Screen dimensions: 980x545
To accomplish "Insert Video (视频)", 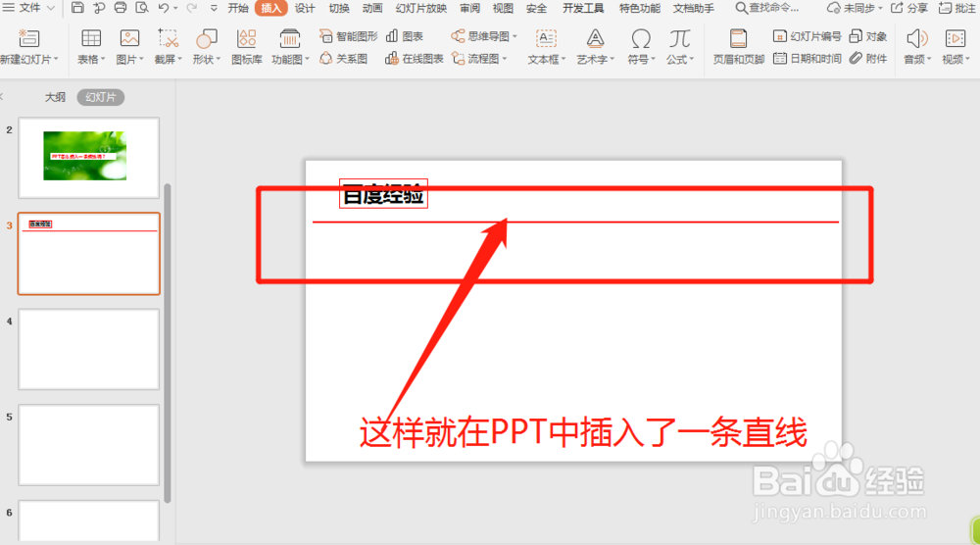I will click(955, 47).
